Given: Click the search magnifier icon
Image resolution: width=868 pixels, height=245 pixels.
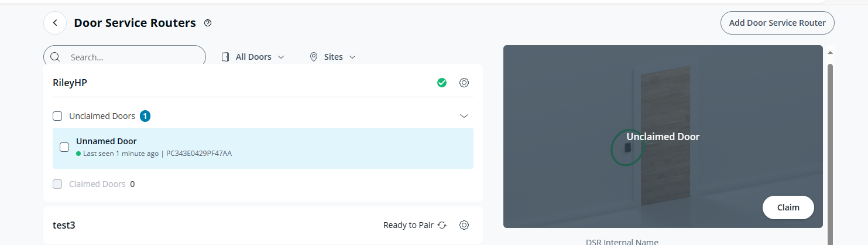Looking at the screenshot, I should pos(56,57).
